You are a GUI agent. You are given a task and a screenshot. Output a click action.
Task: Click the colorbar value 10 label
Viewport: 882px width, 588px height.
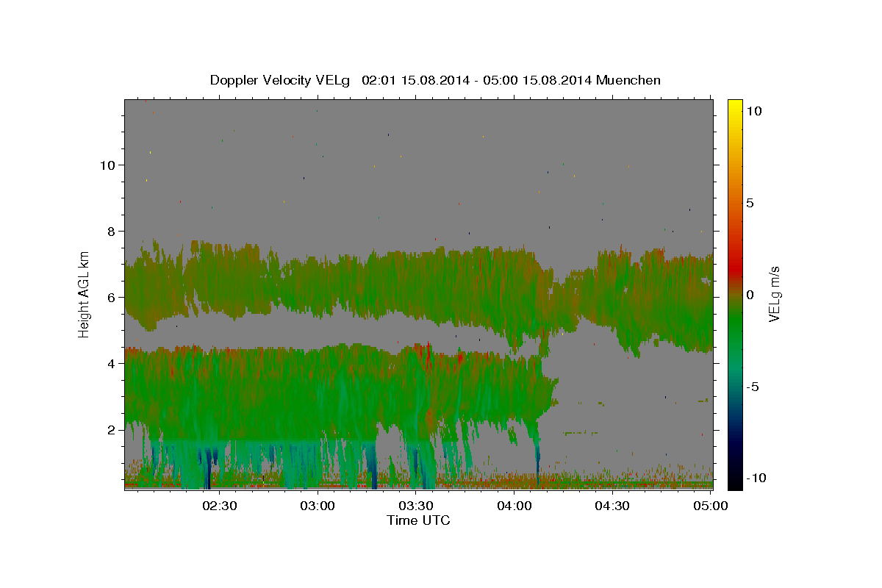click(754, 111)
